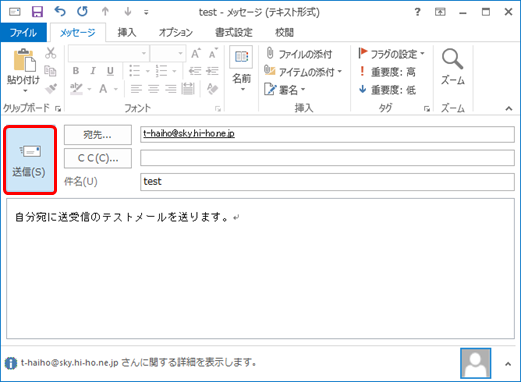Click into the empty CC field
521x382 pixels.
(327, 158)
